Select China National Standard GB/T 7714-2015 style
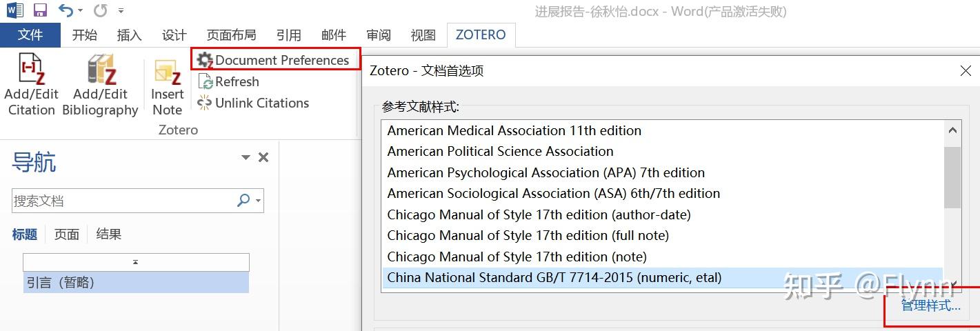980x331 pixels. 661,277
